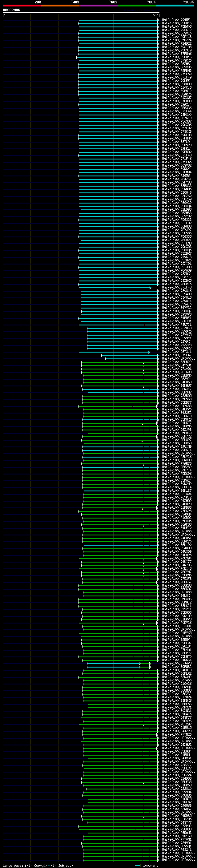This screenshot has width=197, height=868.
Task: Click green alignment bar for UniRef100_C6HE56
Action: [124, 704]
